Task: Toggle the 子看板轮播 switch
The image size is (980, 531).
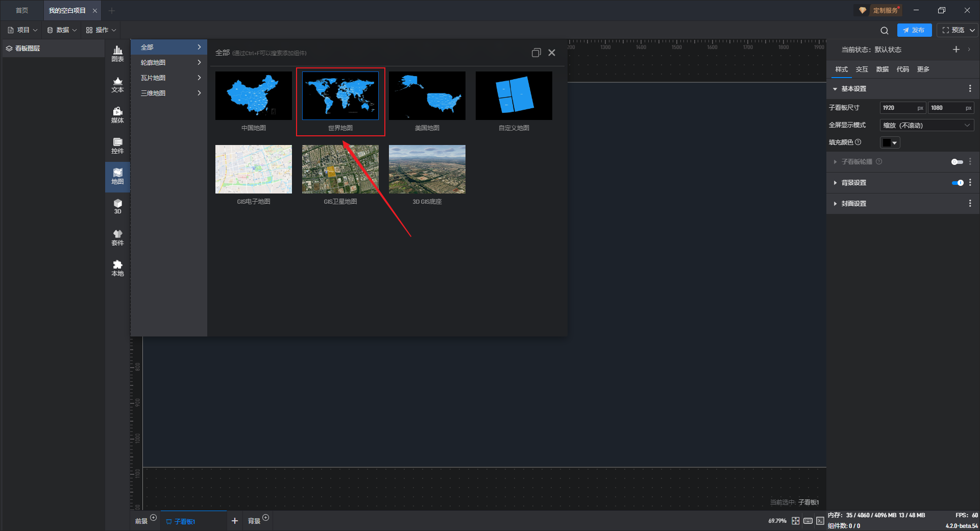Action: (957, 162)
